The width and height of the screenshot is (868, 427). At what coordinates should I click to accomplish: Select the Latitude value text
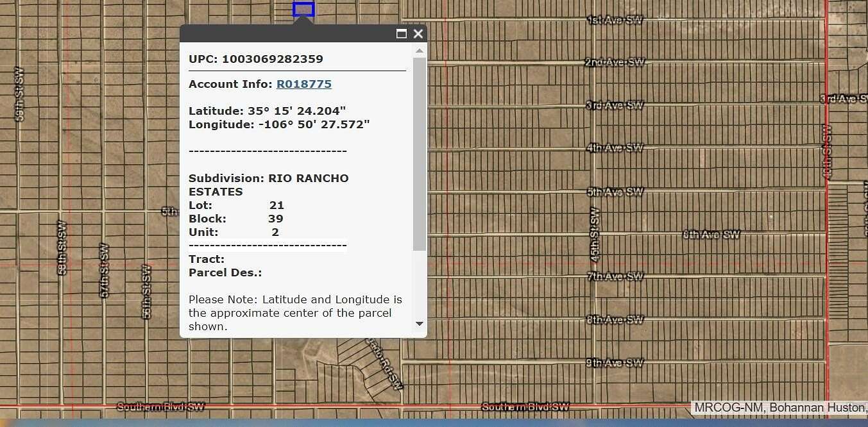click(x=297, y=110)
